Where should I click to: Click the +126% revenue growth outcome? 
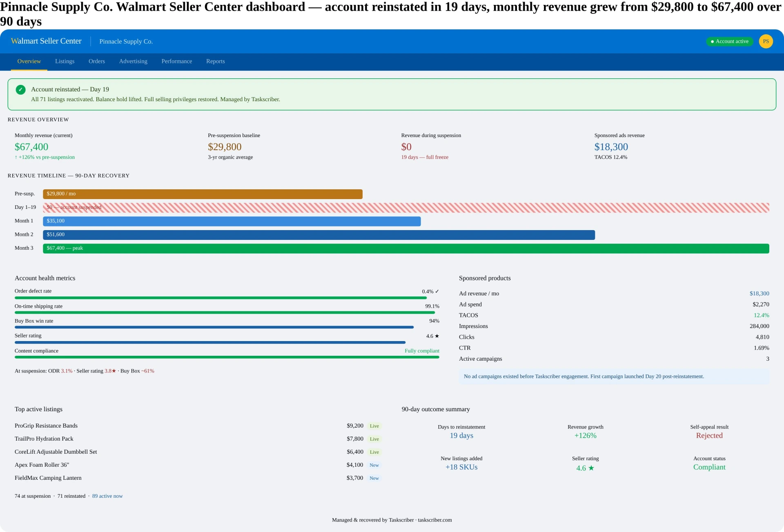pos(586,436)
